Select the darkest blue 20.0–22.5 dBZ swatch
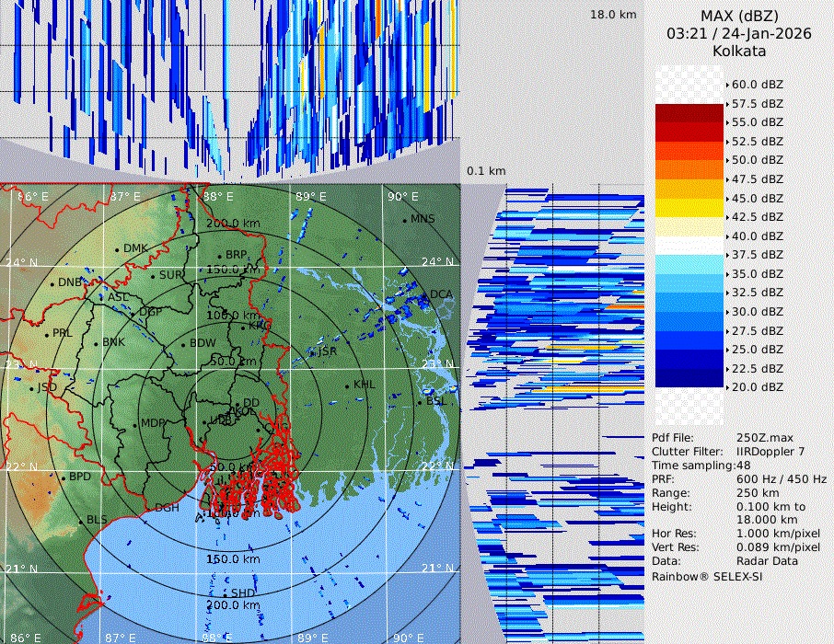Viewport: 834px width, 644px height. point(689,378)
